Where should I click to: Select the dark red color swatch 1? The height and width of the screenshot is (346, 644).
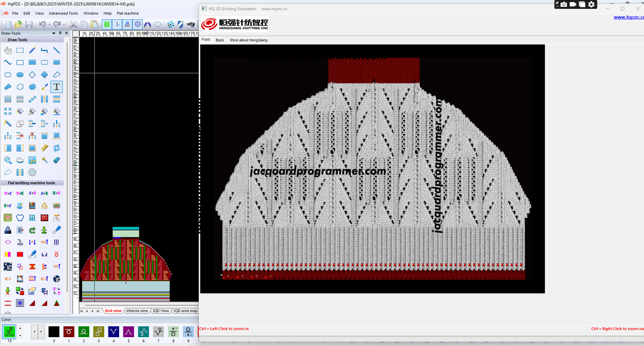(69, 332)
